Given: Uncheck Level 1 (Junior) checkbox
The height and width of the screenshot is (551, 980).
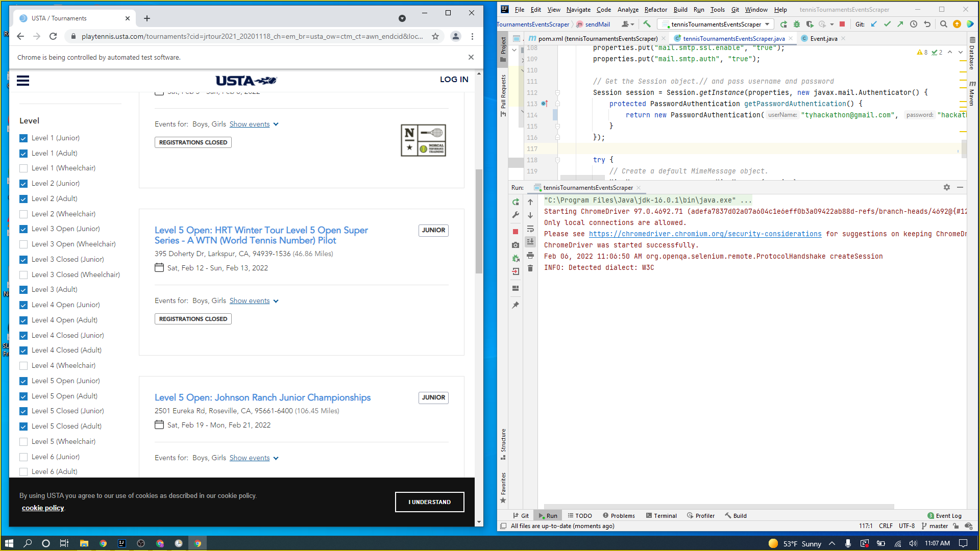Looking at the screenshot, I should pos(23,138).
